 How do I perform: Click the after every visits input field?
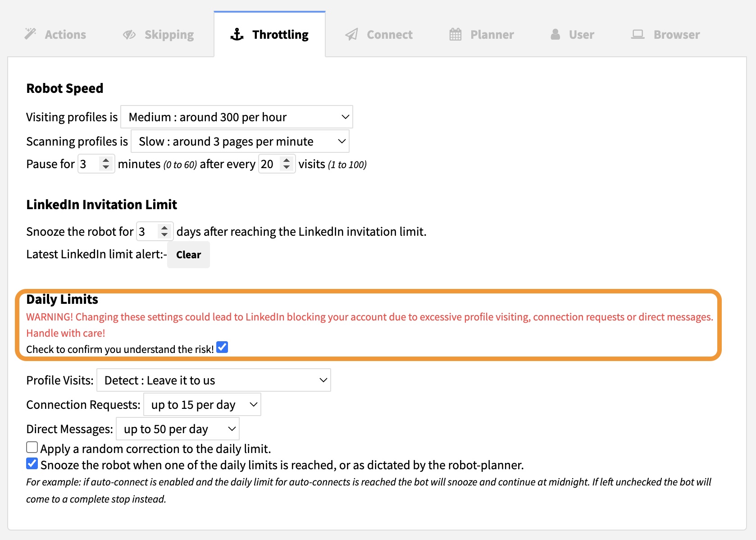coord(277,164)
